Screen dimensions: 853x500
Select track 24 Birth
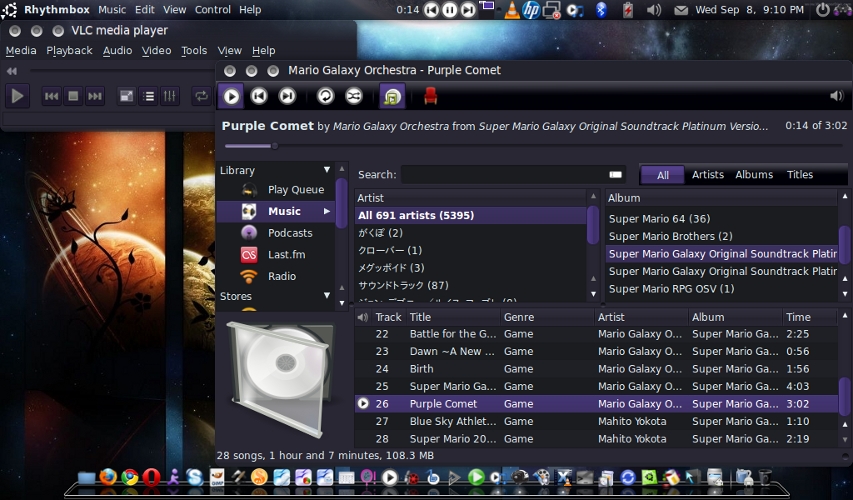pos(596,369)
